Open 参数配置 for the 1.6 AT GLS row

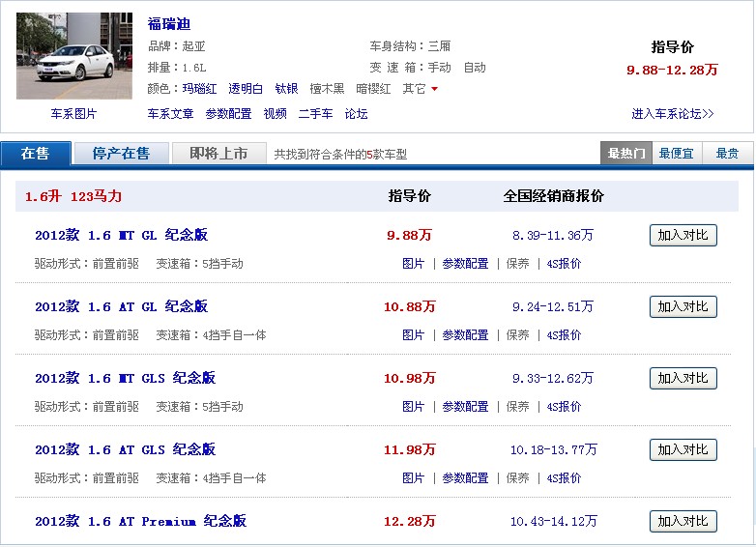pos(465,478)
